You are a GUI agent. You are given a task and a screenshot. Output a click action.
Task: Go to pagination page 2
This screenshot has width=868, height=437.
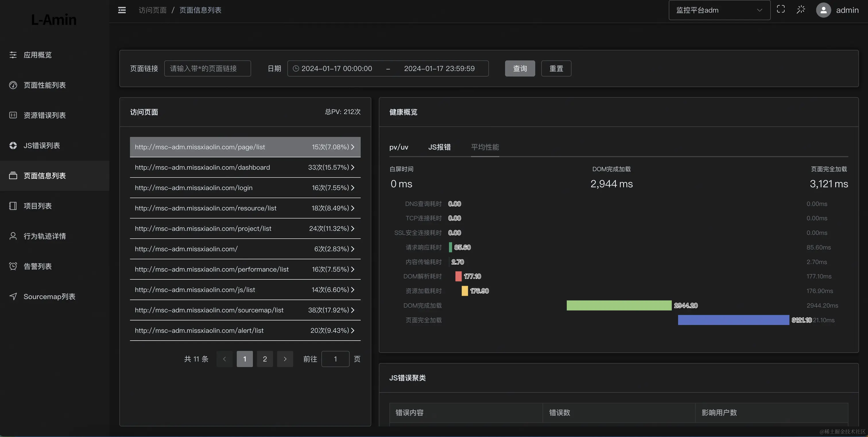[265, 359]
